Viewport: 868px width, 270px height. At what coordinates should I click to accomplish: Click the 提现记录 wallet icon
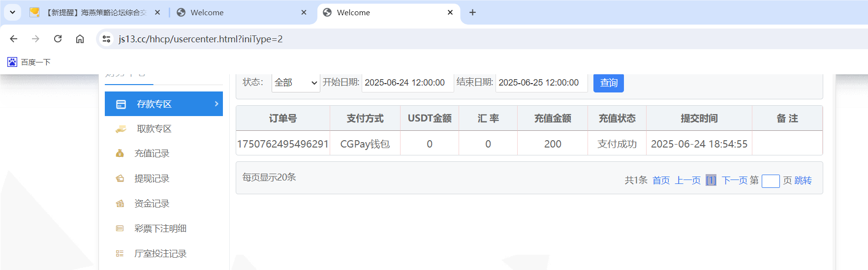[x=120, y=179]
